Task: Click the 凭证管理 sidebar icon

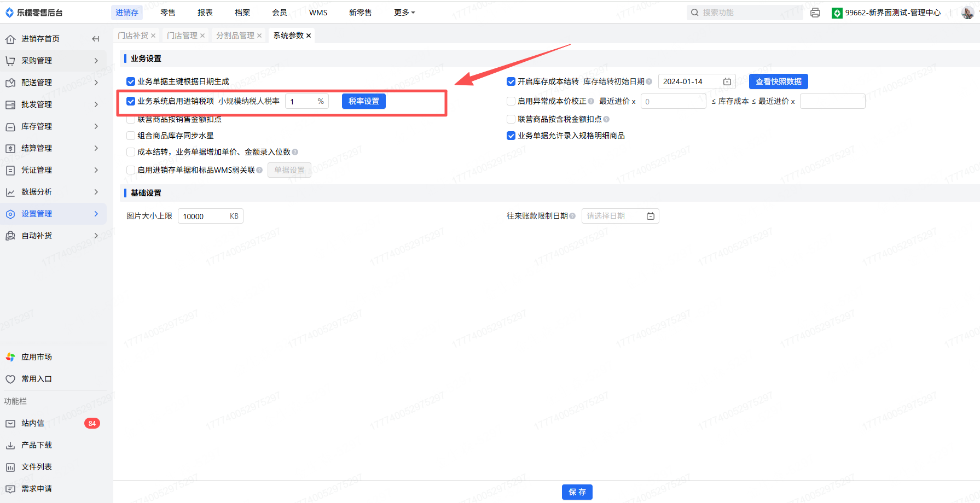Action: click(10, 170)
